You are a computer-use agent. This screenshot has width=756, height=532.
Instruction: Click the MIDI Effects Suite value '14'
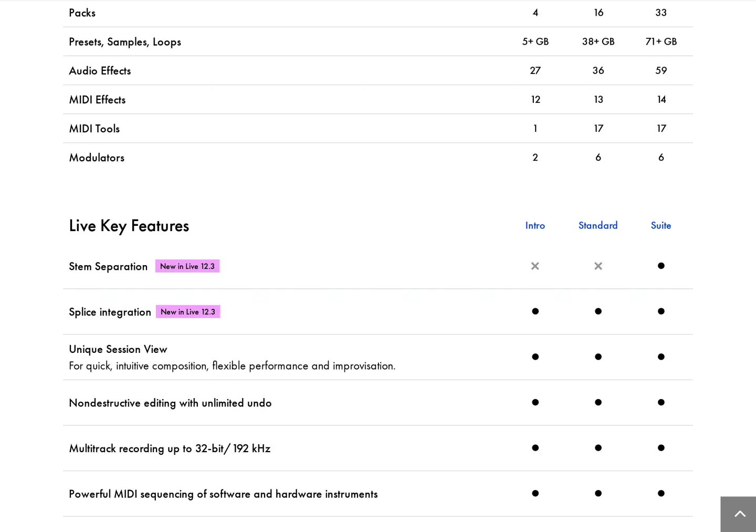coord(661,99)
